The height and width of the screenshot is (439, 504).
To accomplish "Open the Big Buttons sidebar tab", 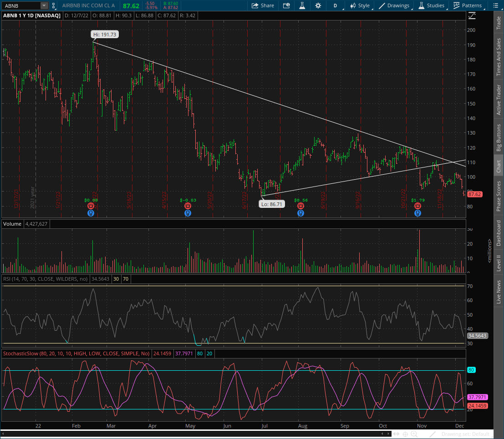I will pyautogui.click(x=499, y=138).
